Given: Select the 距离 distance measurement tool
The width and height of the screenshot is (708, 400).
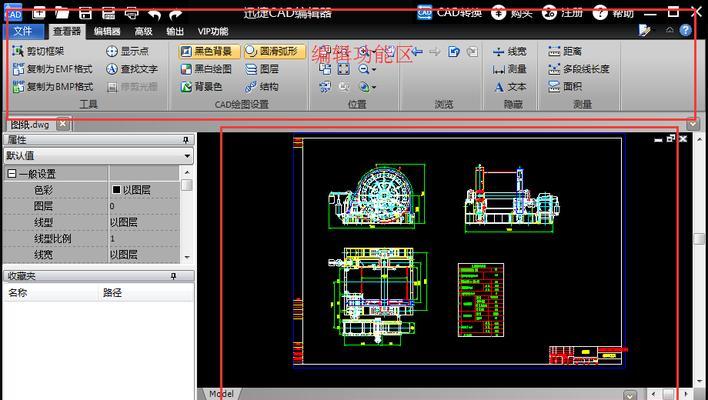Looking at the screenshot, I should click(565, 51).
